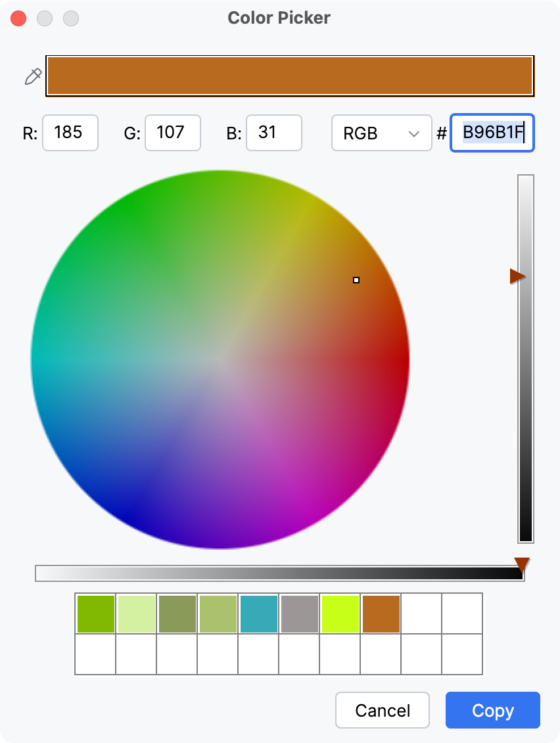Viewport: 560px width, 743px height.
Task: Select the olive green saved swatch
Action: [x=177, y=613]
